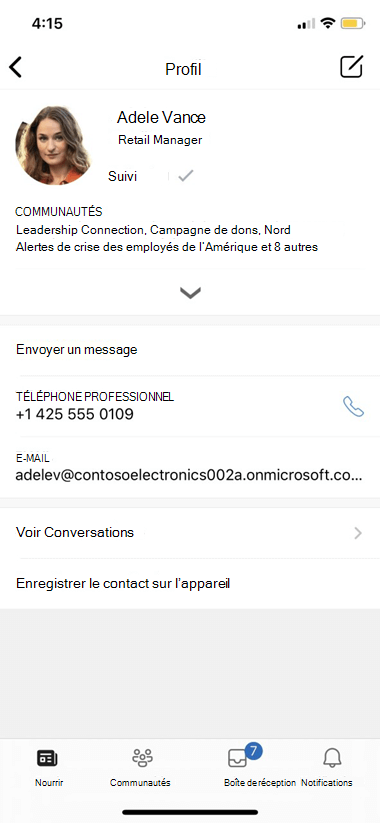Tap Envoyer un message
The image size is (380, 823).
[77, 350]
